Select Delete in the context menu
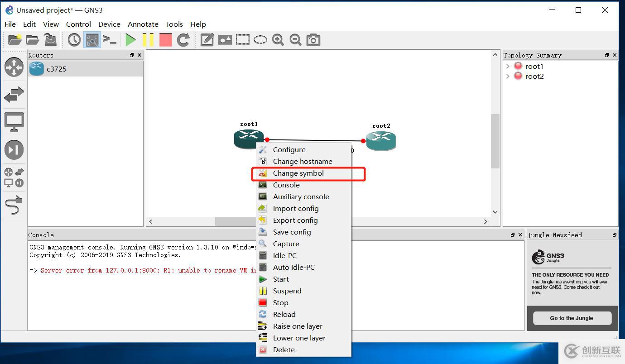 (x=284, y=350)
